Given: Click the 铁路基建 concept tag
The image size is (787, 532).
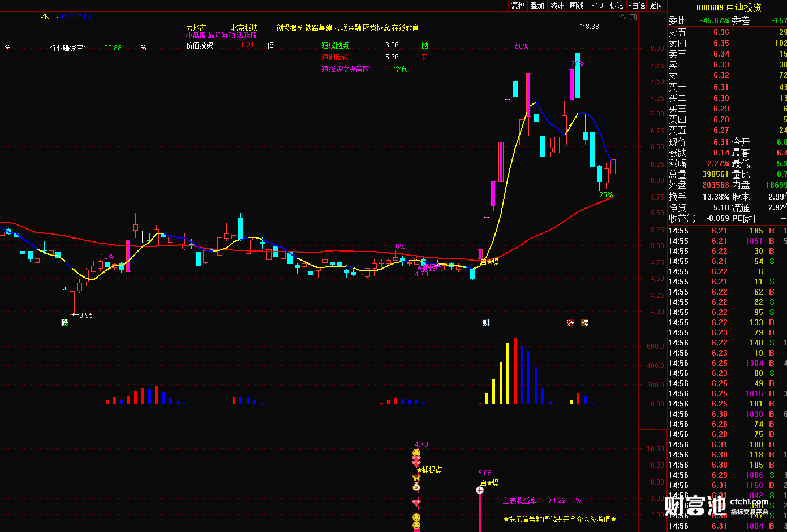Looking at the screenshot, I should [319, 28].
